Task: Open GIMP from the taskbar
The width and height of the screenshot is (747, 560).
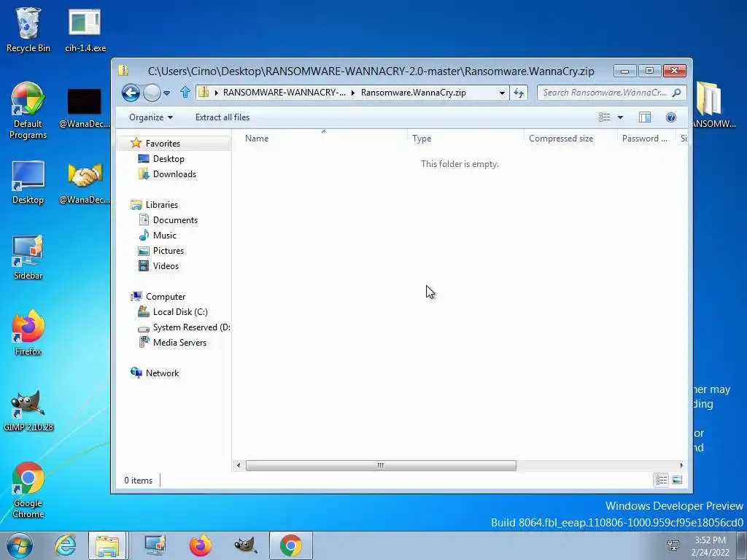Action: click(x=245, y=545)
